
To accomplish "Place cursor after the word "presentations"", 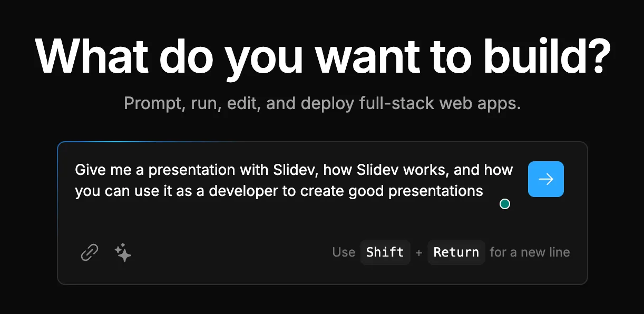I will tap(484, 191).
